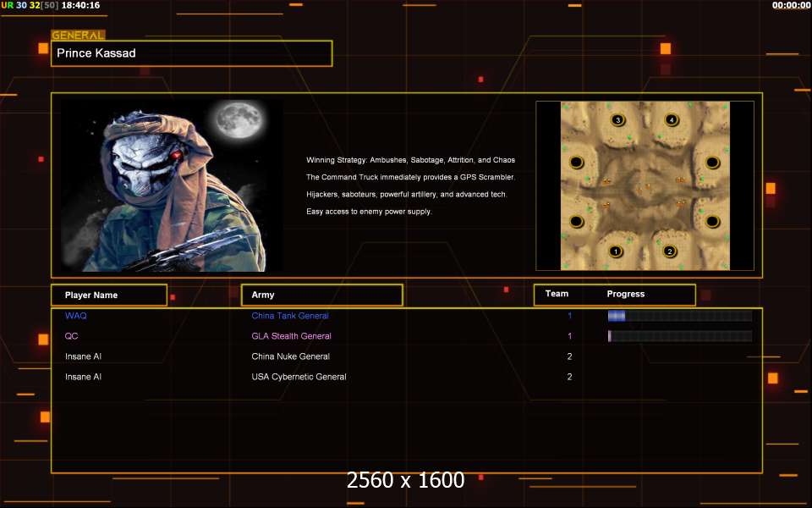Click the moon in the general portrait

[x=236, y=121]
